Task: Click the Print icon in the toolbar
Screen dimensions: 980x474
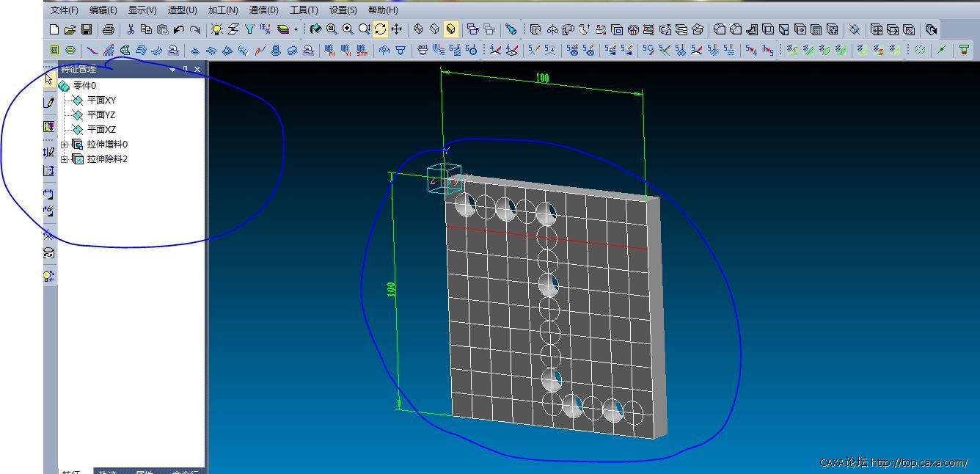Action: (109, 29)
